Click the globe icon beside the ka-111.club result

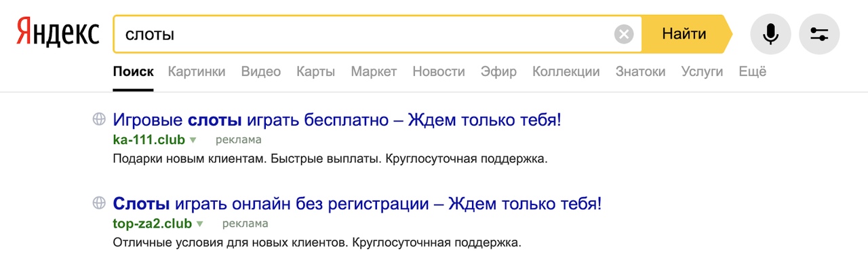pyautogui.click(x=99, y=120)
